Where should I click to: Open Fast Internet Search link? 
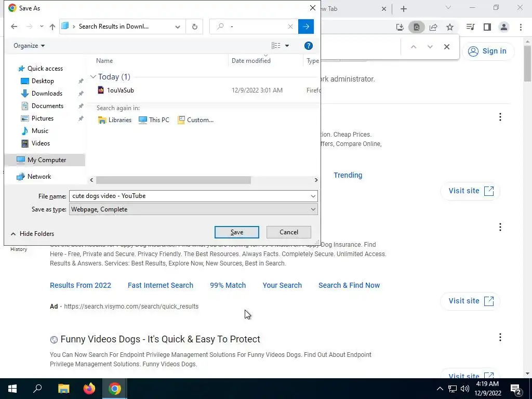pyautogui.click(x=161, y=285)
